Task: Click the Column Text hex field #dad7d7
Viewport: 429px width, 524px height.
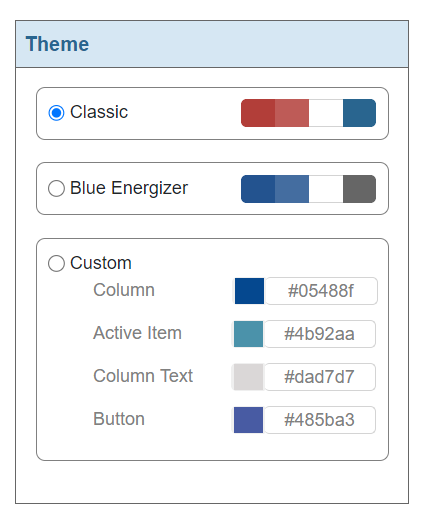Action: point(320,377)
